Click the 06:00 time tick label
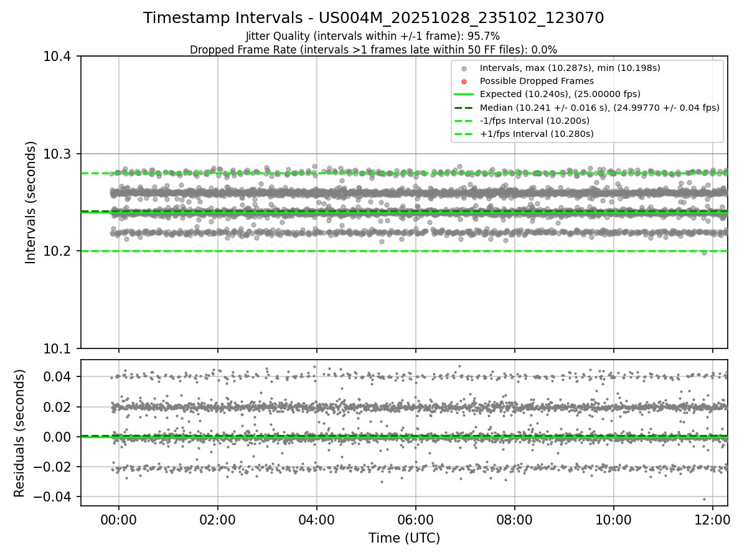 coord(415,520)
